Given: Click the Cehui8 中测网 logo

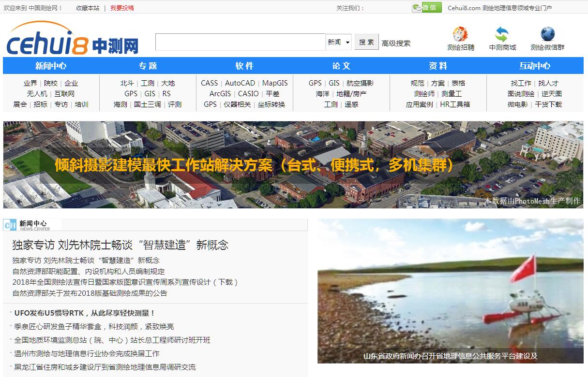Looking at the screenshot, I should [x=73, y=40].
